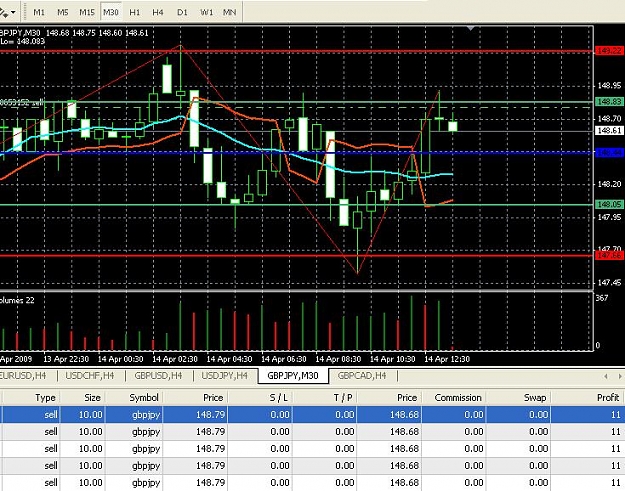
Task: Click the red 147.66 price level label
Action: click(609, 255)
